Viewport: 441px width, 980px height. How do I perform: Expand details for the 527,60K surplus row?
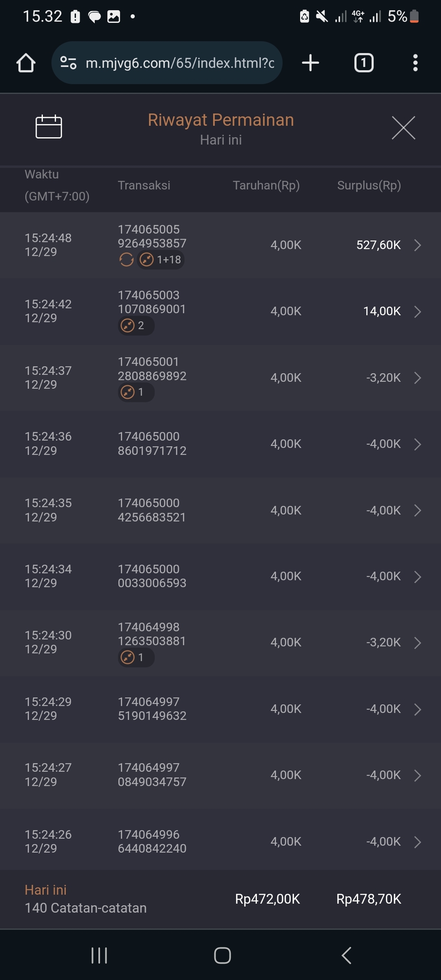(x=417, y=245)
